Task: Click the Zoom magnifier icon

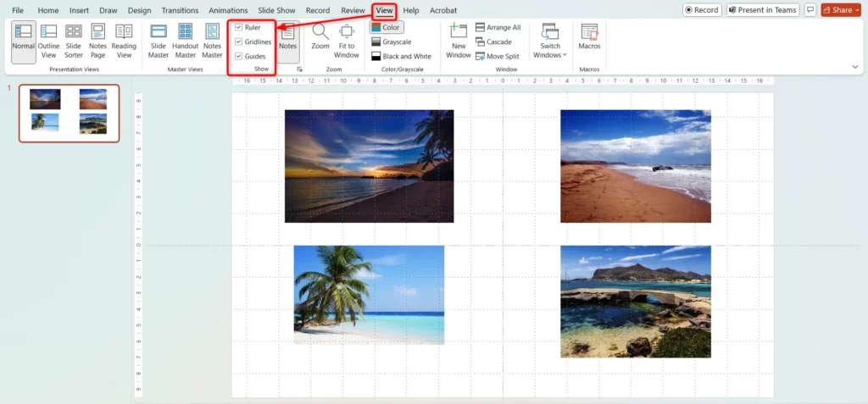Action: tap(320, 32)
